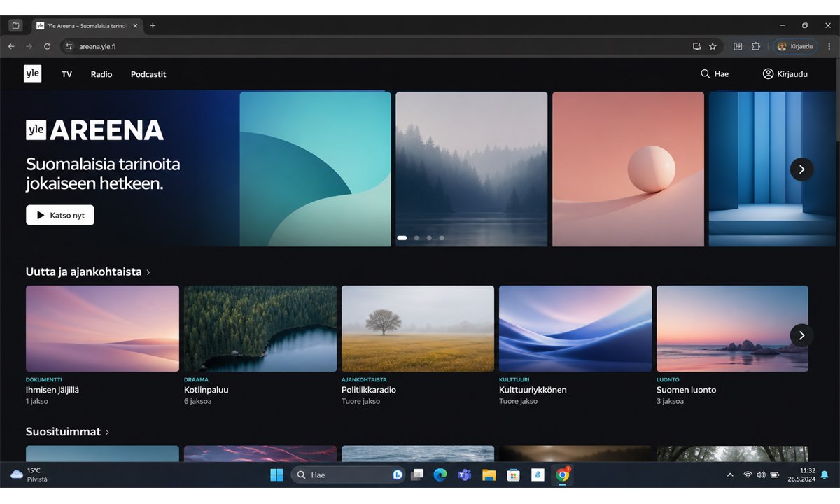Open the teal wave hero image card
840x504 pixels.
(315, 169)
